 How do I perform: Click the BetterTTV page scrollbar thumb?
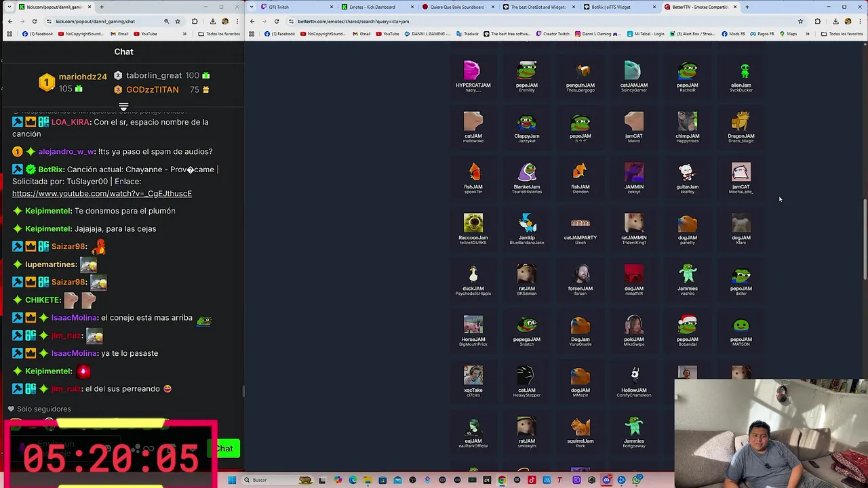coord(865,239)
